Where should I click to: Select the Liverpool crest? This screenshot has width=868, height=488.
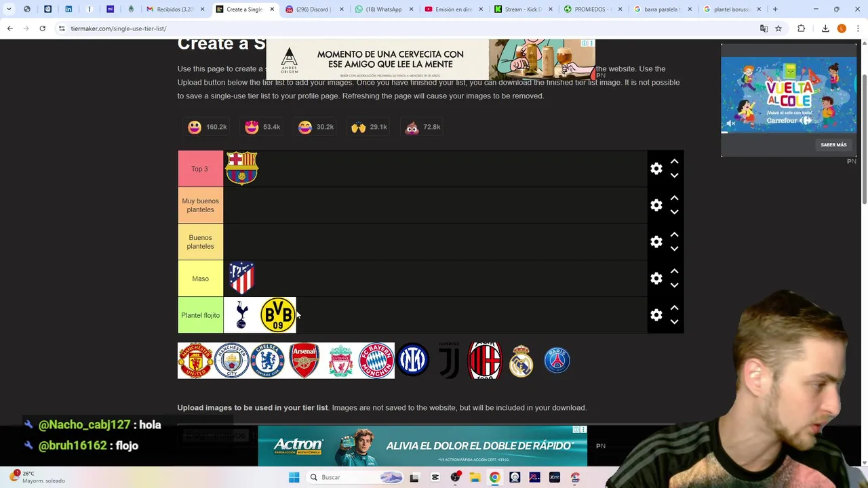point(340,361)
